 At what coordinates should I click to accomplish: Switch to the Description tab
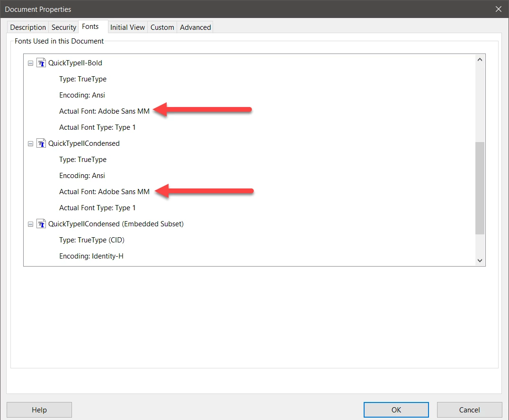click(28, 27)
